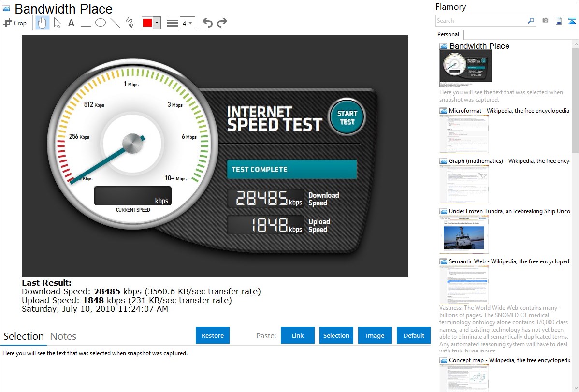579x392 pixels.
Task: Click the Graph (mathematics) title text
Action: (509, 161)
